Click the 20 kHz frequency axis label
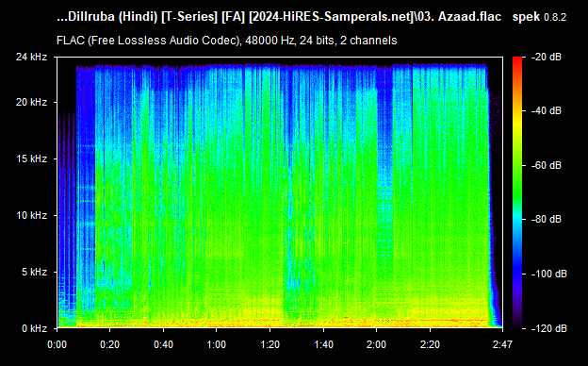 (x=31, y=102)
